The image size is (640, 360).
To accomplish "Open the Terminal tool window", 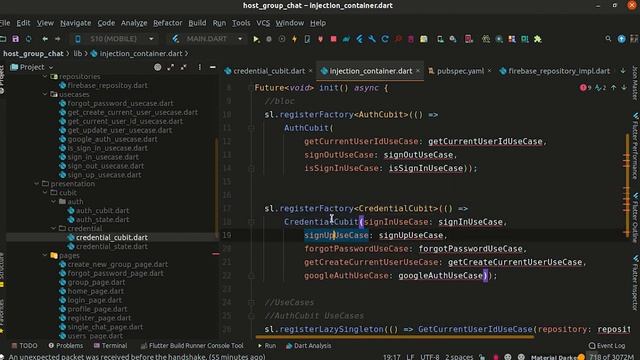I will [x=111, y=346].
